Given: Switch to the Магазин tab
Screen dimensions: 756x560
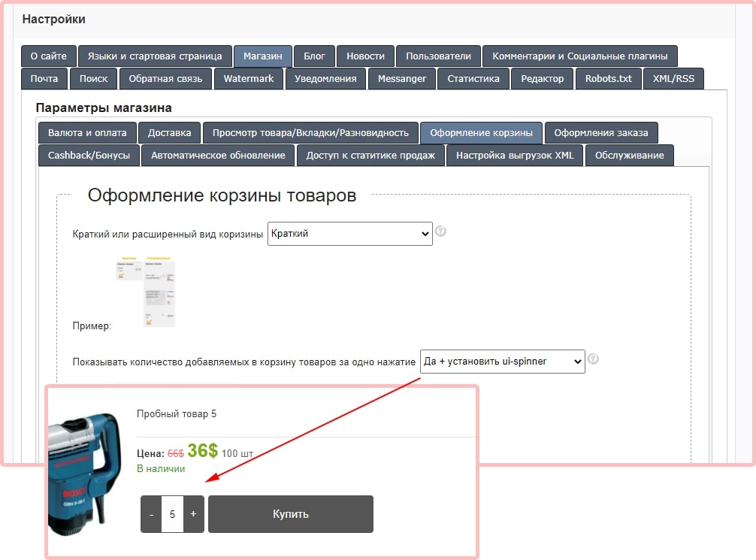Looking at the screenshot, I should pyautogui.click(x=262, y=56).
